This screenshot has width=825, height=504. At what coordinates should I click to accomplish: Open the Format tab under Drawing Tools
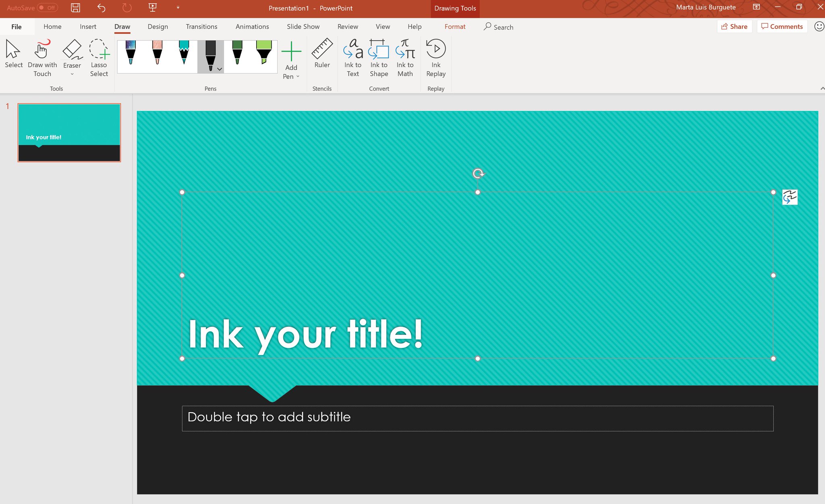click(x=455, y=27)
